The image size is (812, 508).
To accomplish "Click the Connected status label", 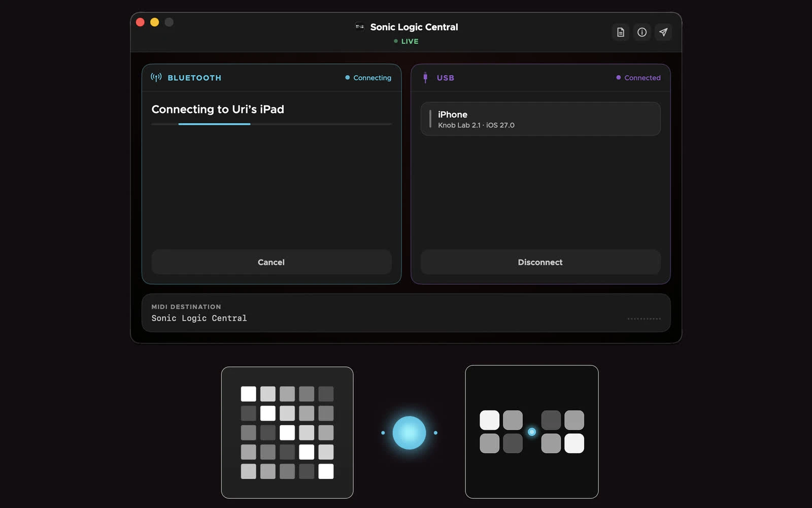I will pos(638,78).
